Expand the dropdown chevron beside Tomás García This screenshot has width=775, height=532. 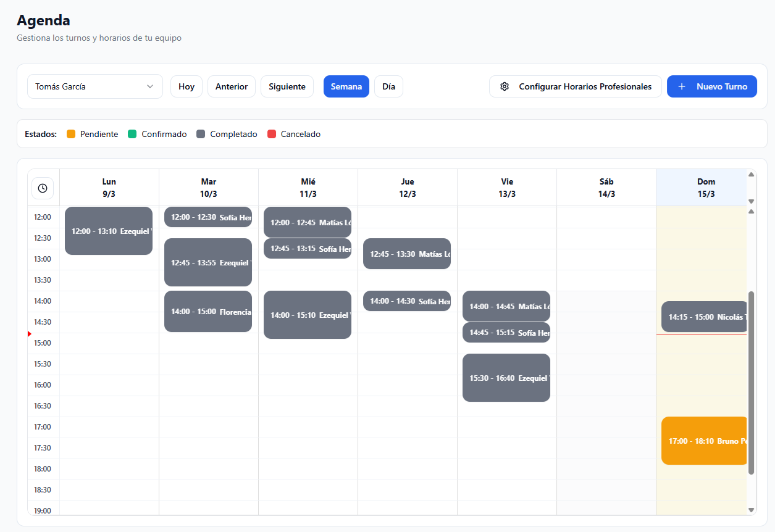150,86
